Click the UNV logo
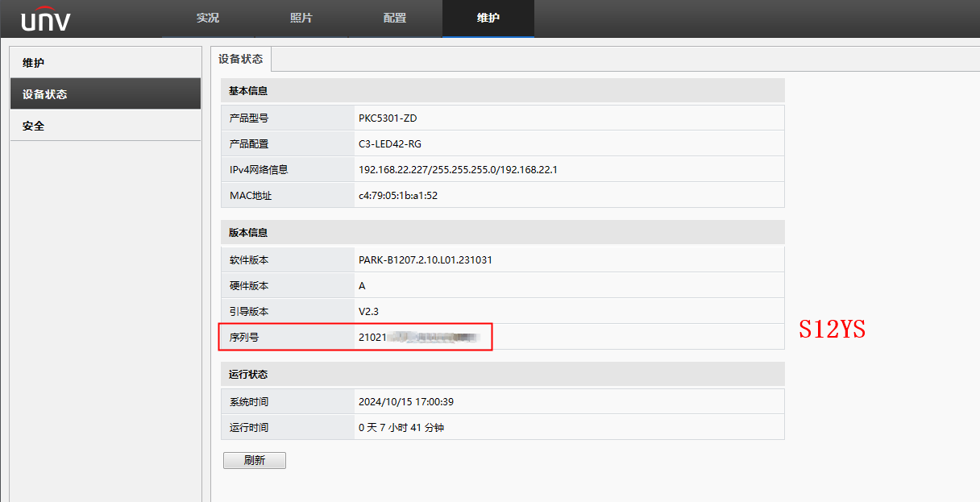Screen dimensions: 980x502 point(45,19)
